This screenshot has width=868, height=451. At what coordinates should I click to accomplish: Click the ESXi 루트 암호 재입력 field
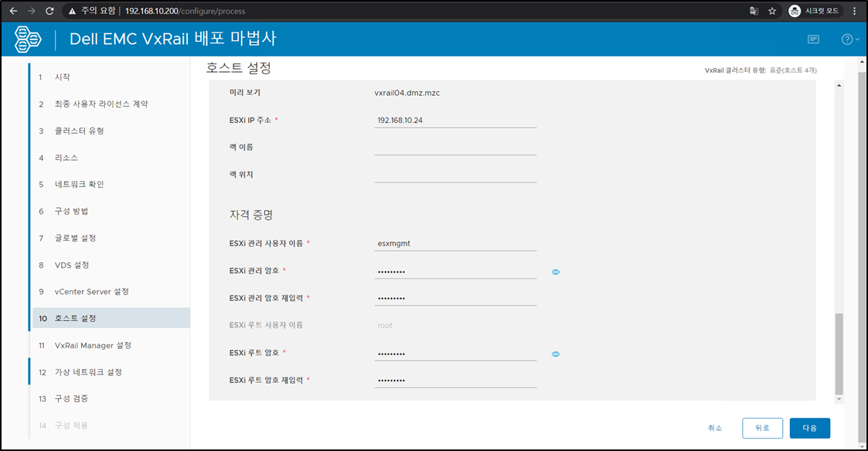(x=455, y=380)
